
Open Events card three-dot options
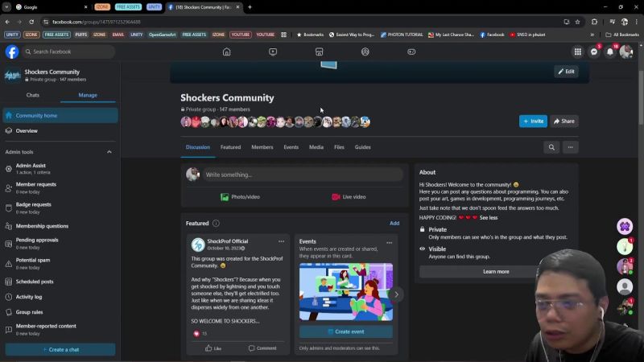coord(389,243)
